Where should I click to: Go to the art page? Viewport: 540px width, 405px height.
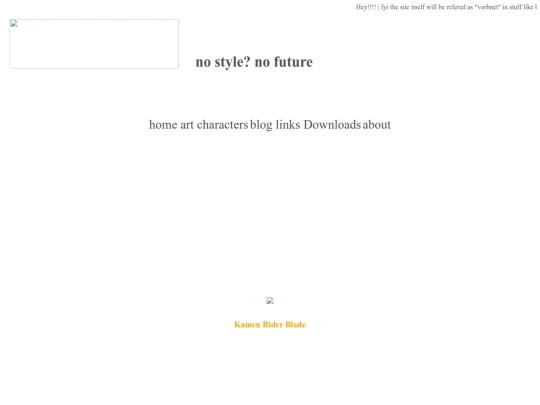pos(187,125)
